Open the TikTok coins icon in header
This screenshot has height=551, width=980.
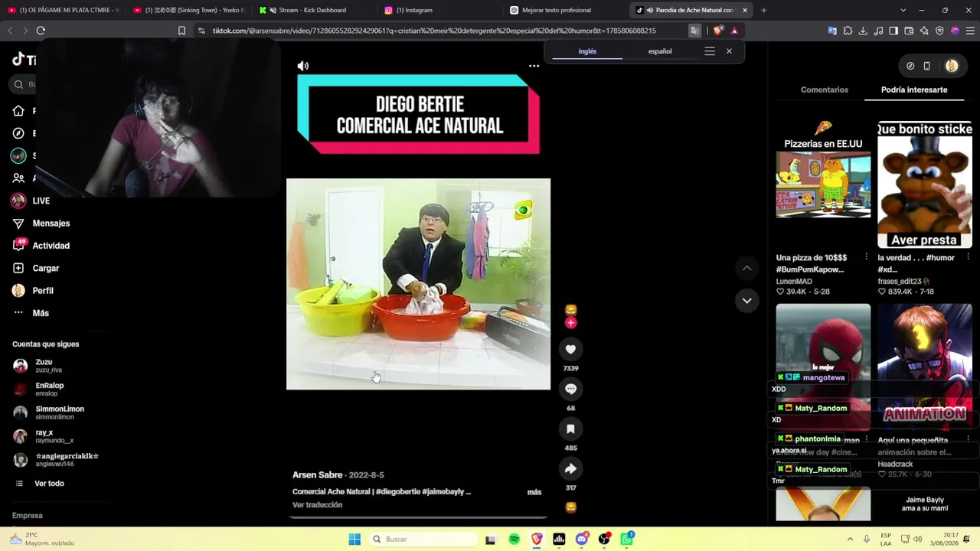click(x=910, y=66)
